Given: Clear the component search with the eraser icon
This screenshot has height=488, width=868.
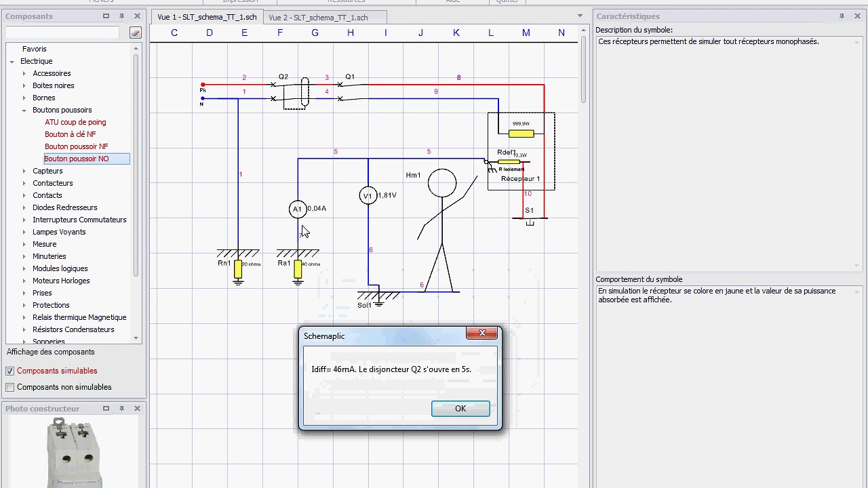Looking at the screenshot, I should coord(136,33).
